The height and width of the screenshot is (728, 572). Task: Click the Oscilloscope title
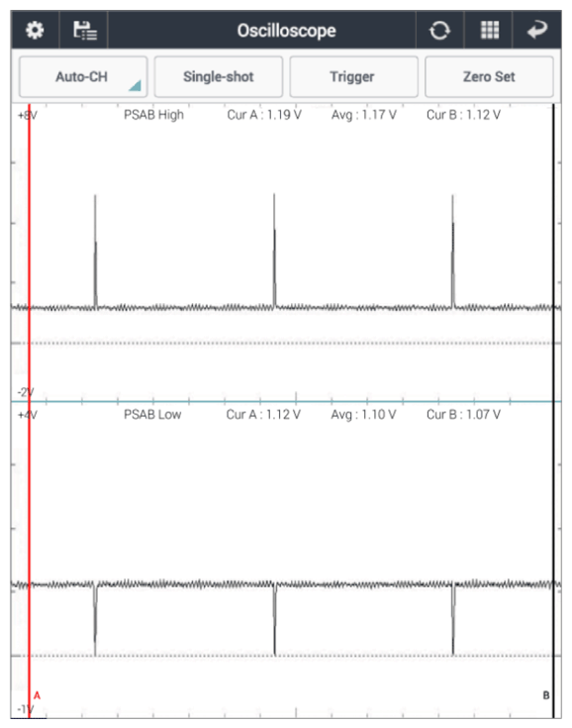(x=286, y=31)
